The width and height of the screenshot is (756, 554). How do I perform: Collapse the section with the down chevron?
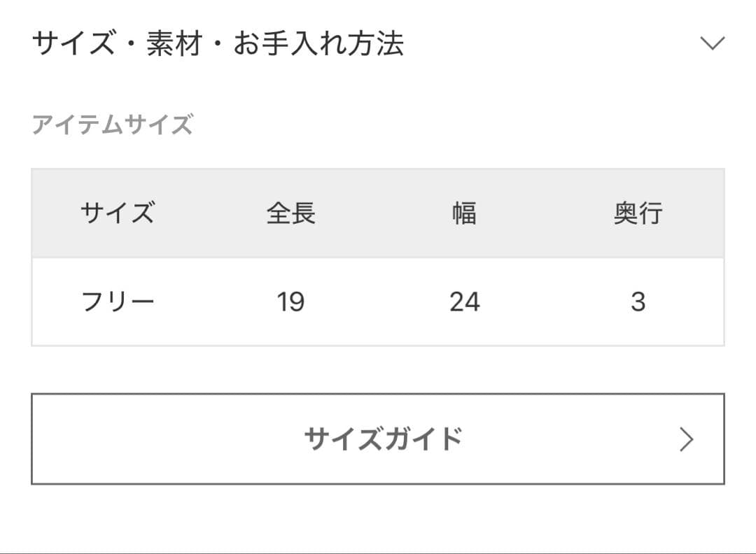coord(713,43)
